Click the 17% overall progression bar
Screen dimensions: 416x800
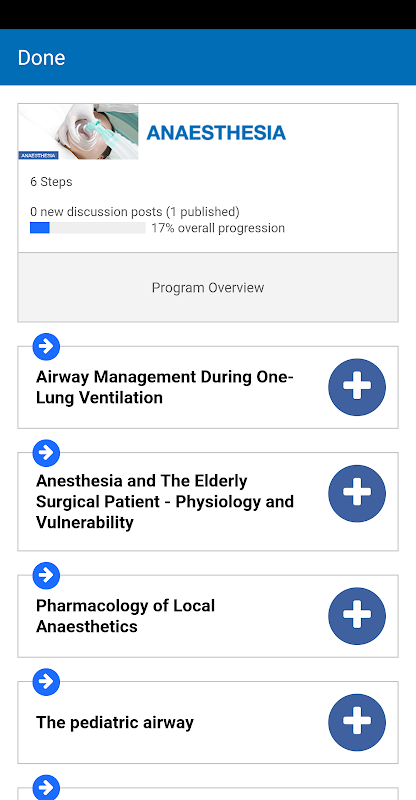coord(88,228)
